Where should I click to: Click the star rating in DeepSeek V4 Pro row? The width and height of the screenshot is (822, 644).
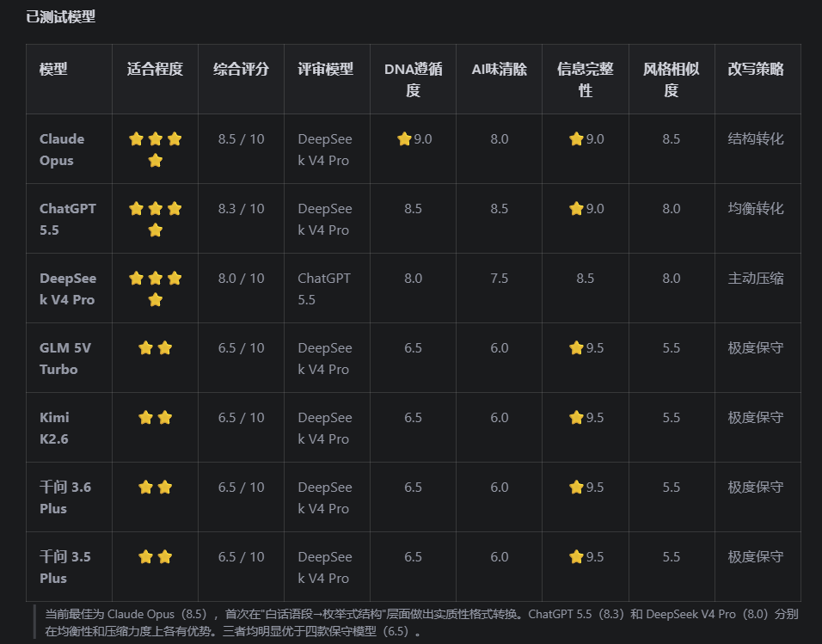click(155, 289)
